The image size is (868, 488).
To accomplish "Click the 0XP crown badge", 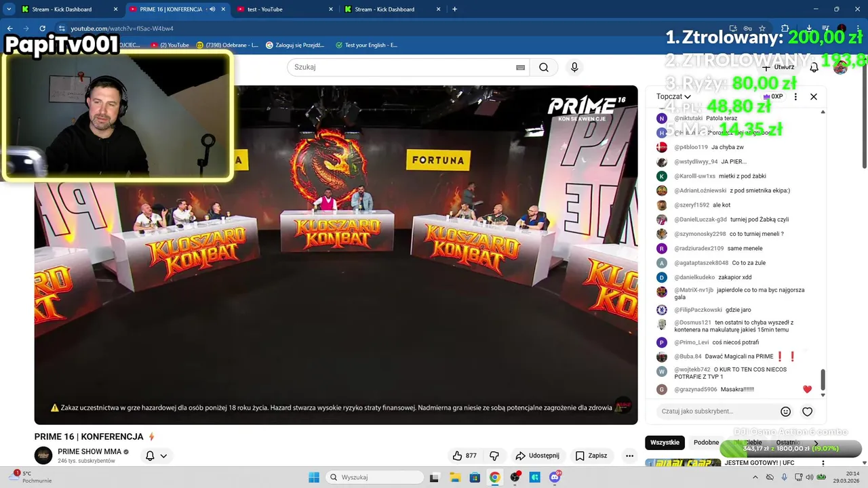I will tap(773, 96).
